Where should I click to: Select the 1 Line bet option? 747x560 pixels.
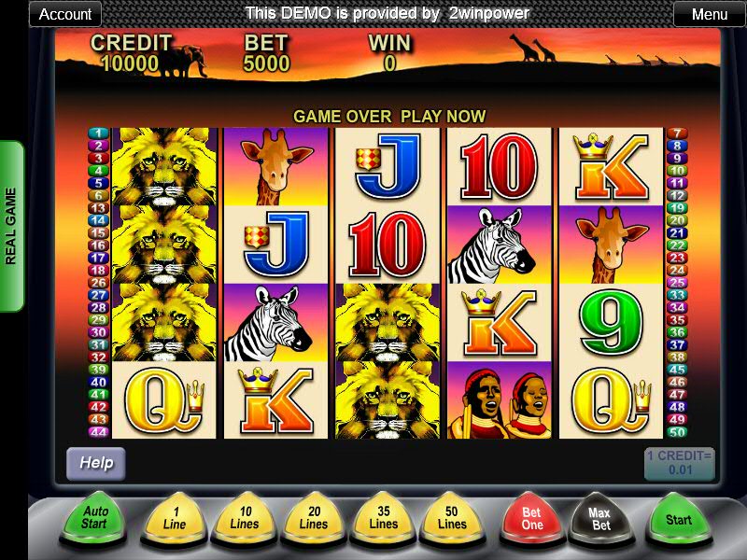(x=174, y=520)
